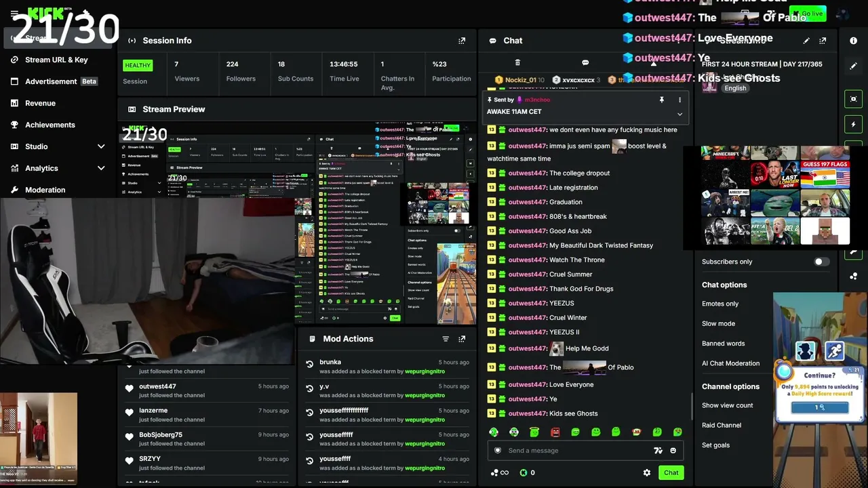This screenshot has height=488, width=868.
Task: Open the Mod Actions filter list
Action: [x=446, y=339]
